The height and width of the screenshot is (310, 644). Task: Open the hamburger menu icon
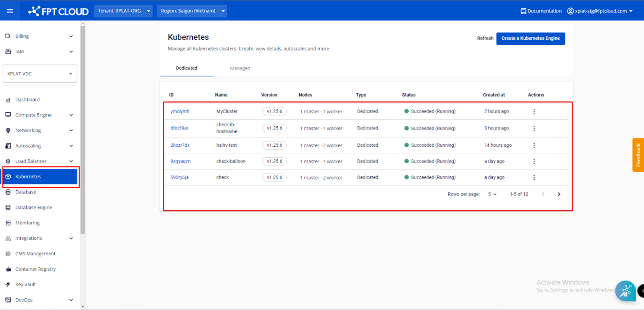tap(10, 11)
